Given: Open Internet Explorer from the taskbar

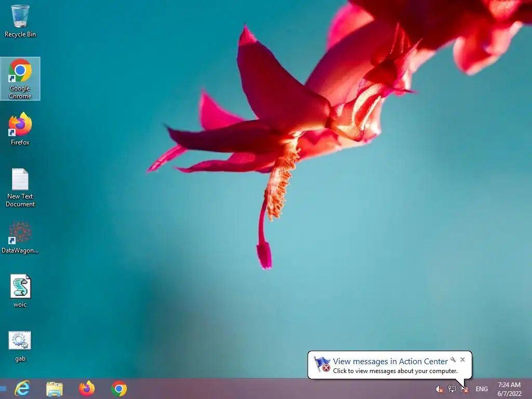Looking at the screenshot, I should (22, 389).
